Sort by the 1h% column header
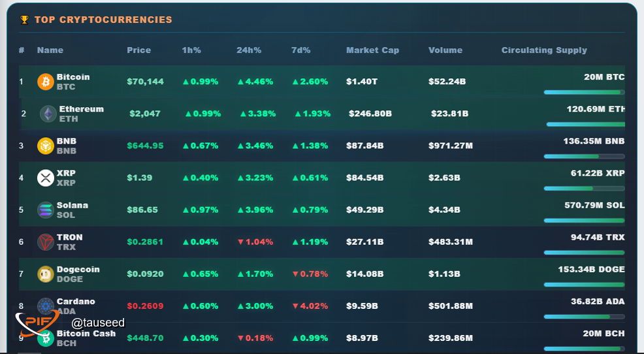 pos(191,50)
